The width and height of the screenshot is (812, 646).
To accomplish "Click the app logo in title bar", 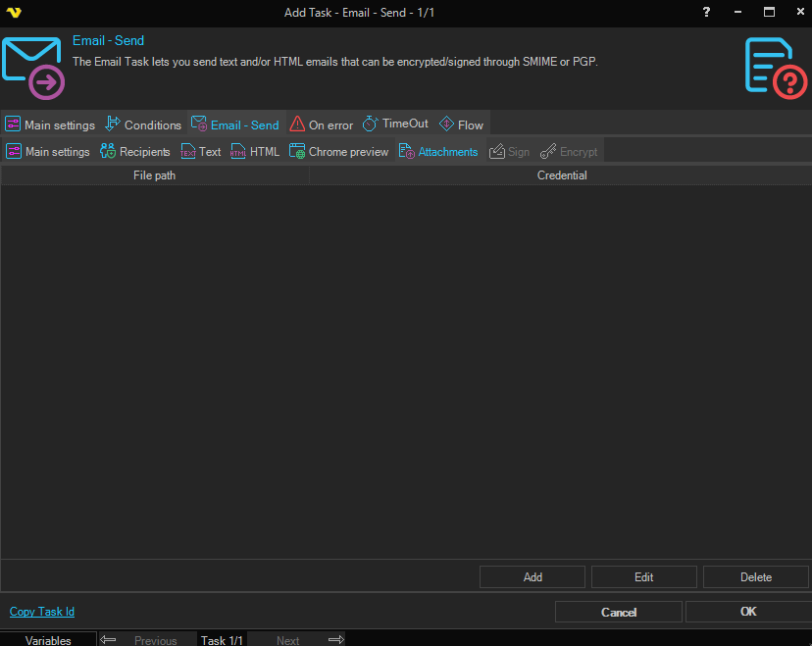I will (14, 13).
